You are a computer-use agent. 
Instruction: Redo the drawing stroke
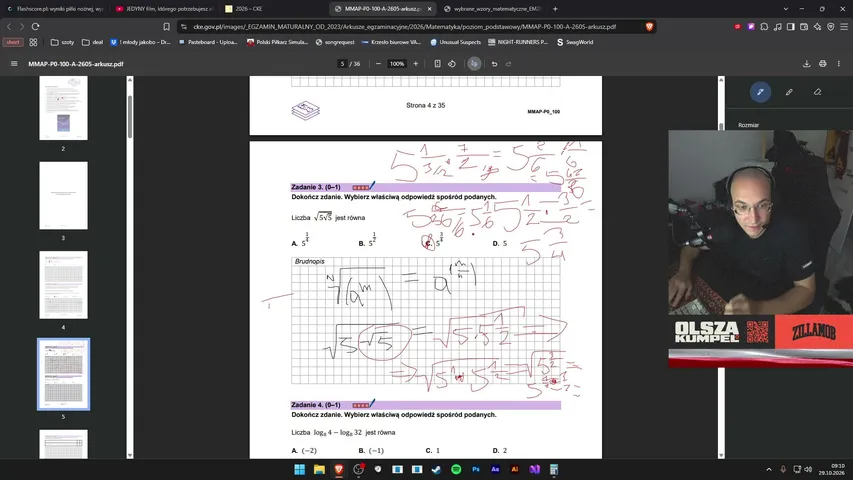click(509, 64)
